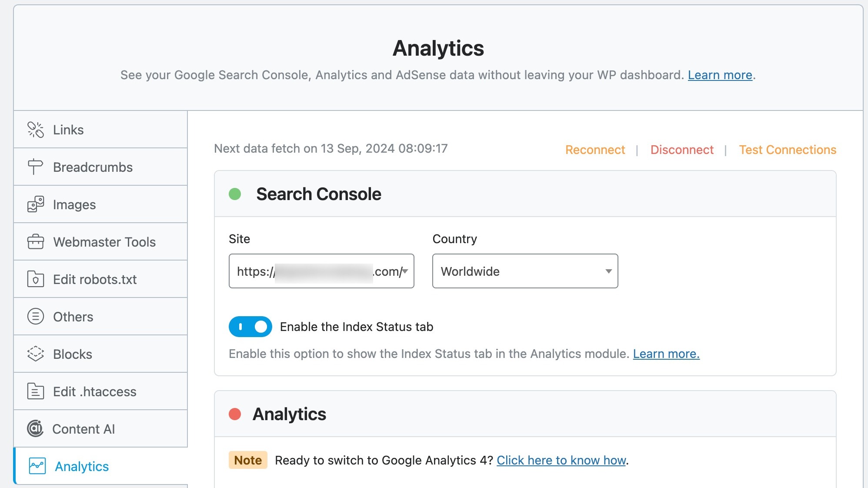Screen dimensions: 868x488
Task: Click the Content AI sidebar icon
Action: (35, 428)
